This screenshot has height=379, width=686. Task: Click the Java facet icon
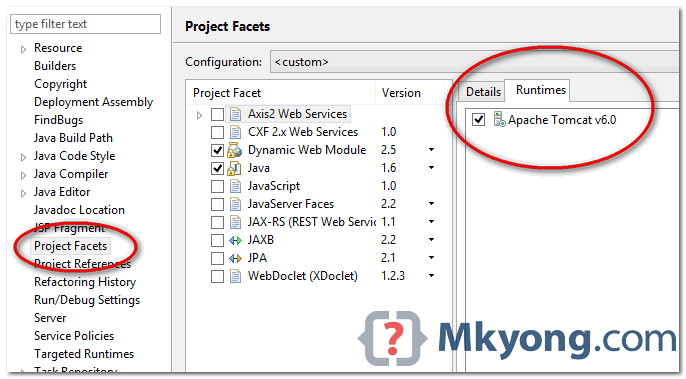click(x=234, y=168)
